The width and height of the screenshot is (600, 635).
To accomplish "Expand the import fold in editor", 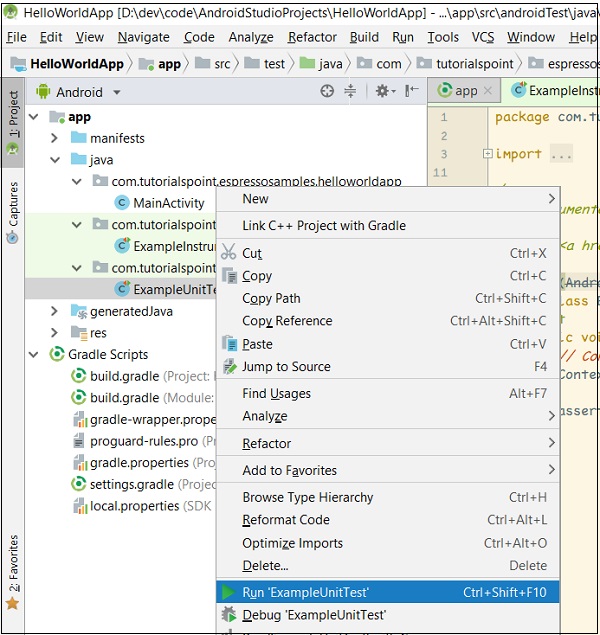I will point(488,154).
